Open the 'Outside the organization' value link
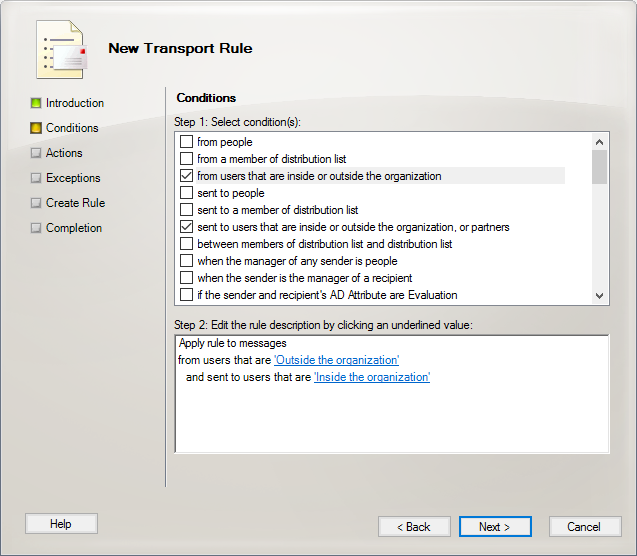Screen dimensions: 637x556 (336, 360)
